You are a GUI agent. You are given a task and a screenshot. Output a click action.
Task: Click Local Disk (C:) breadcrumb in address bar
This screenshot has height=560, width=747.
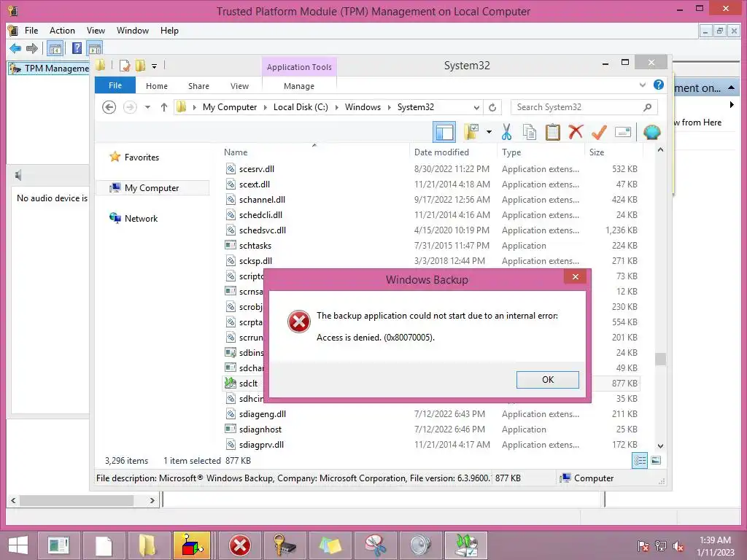click(301, 107)
